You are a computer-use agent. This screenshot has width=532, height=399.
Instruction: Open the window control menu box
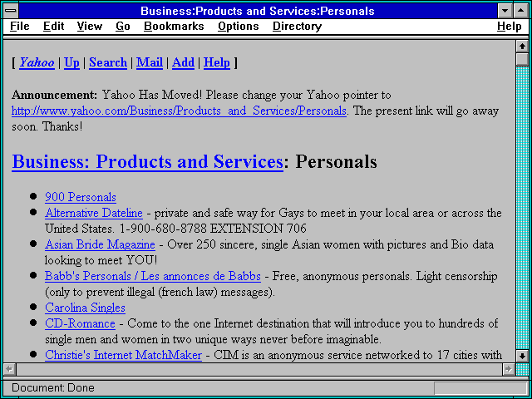pyautogui.click(x=11, y=11)
